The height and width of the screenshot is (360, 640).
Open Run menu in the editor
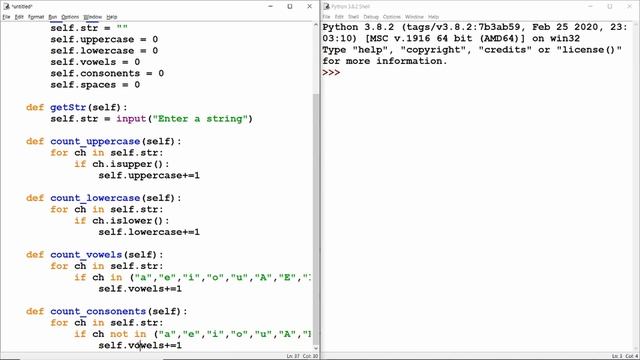(x=53, y=17)
